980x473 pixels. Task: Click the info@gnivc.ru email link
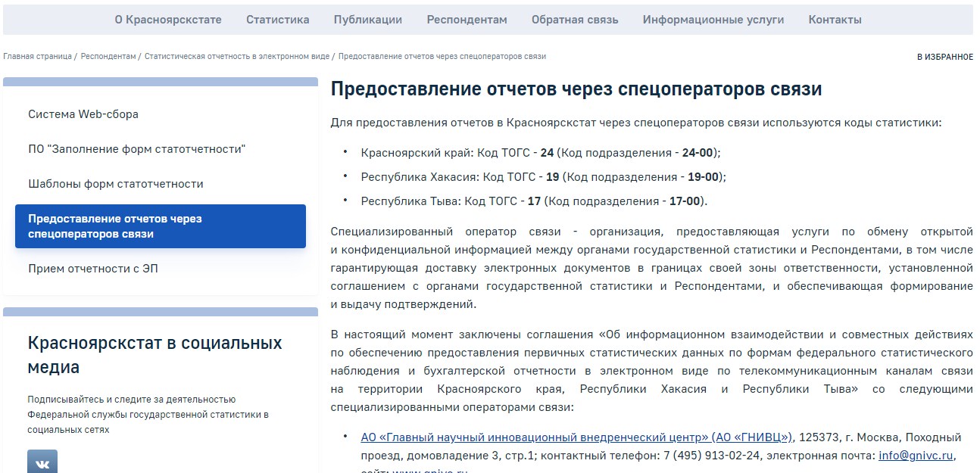point(916,456)
